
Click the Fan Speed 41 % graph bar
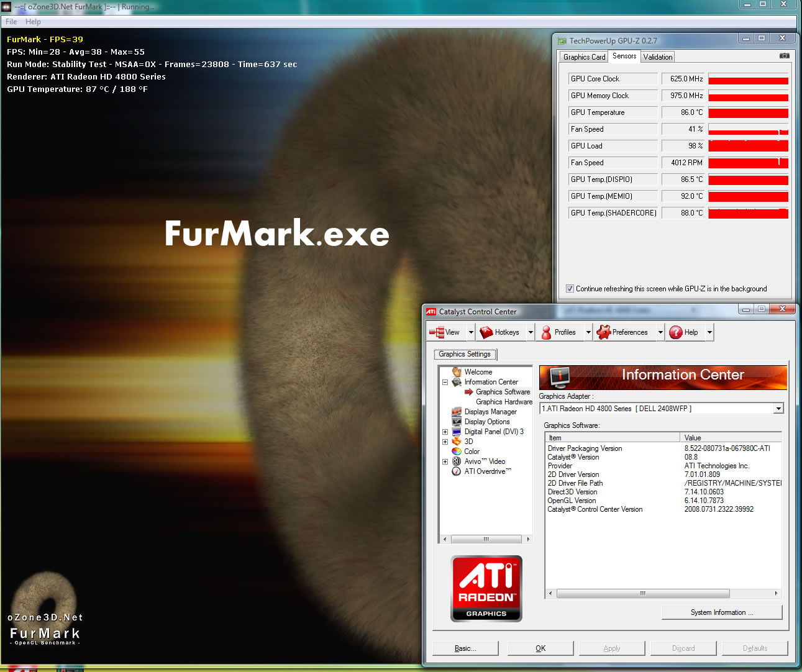pyautogui.click(x=748, y=129)
